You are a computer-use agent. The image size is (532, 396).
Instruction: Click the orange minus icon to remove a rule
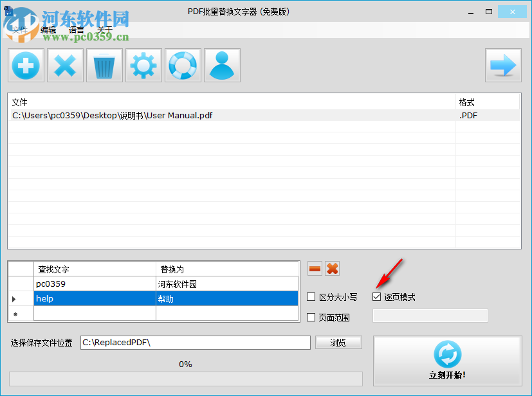pos(314,268)
